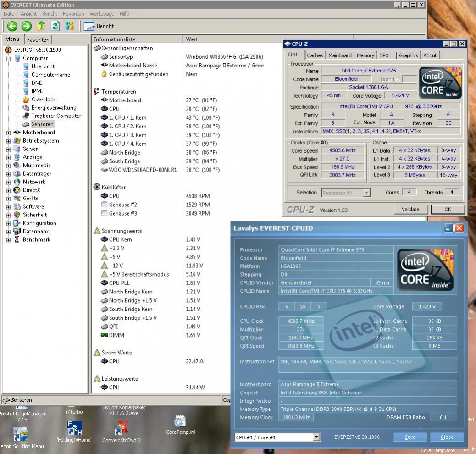Open the Hilfe menu
The width and height of the screenshot is (476, 454).
(x=124, y=14)
